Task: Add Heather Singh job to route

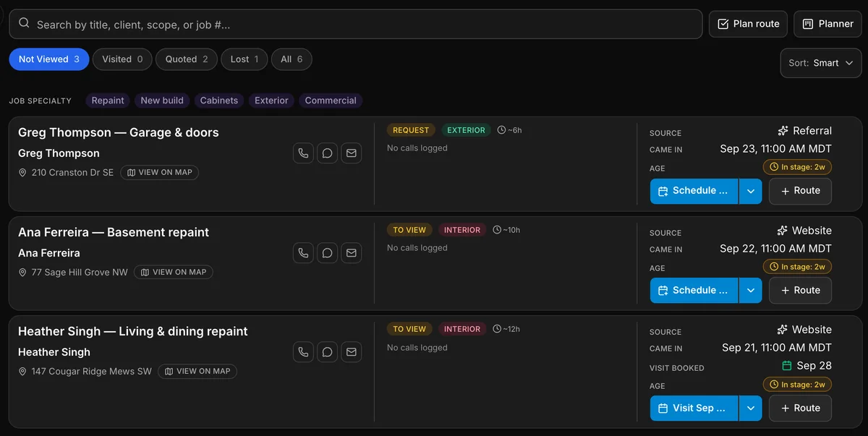Action: pos(800,408)
